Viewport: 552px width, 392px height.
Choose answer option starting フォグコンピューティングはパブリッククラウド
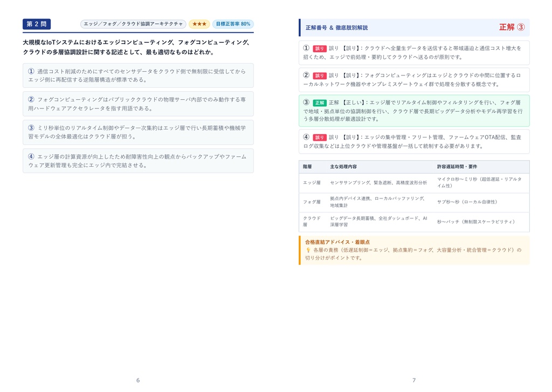click(x=138, y=104)
